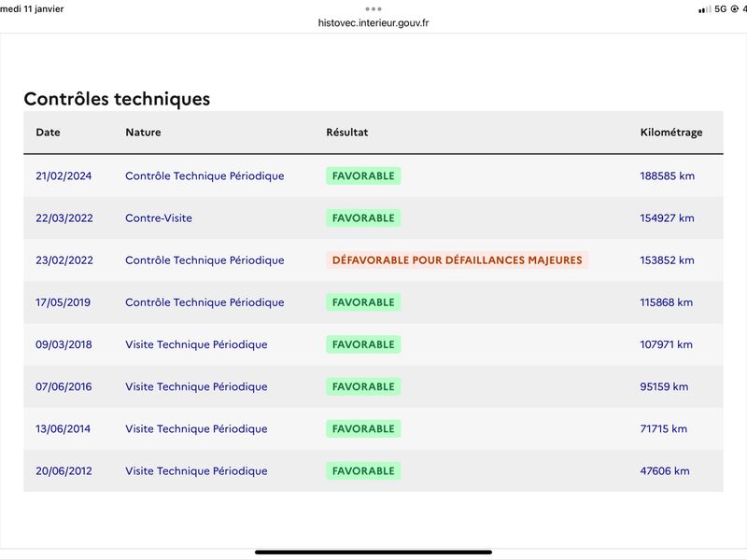The width and height of the screenshot is (747, 560).
Task: Click the DÉFAVORABLE POUR DÉFAILLANCES MAJEURES badge
Action: click(457, 260)
